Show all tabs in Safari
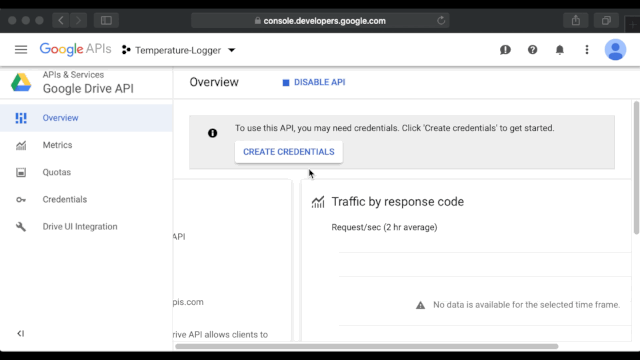Screen dimensions: 640x360 [606, 20]
